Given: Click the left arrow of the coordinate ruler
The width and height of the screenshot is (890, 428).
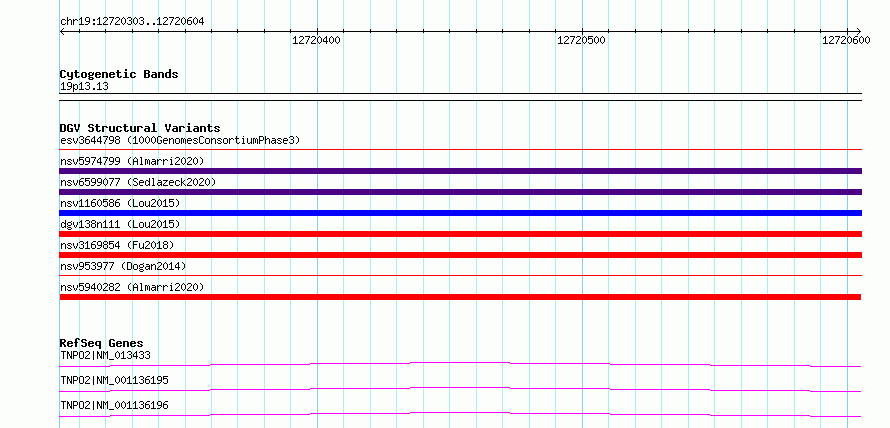Looking at the screenshot, I should click(62, 31).
